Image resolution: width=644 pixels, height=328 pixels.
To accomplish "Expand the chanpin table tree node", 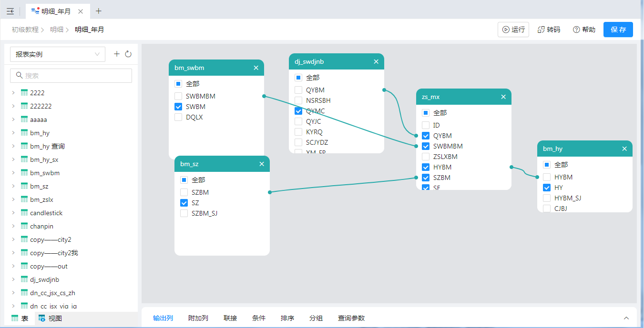I will 13,226.
